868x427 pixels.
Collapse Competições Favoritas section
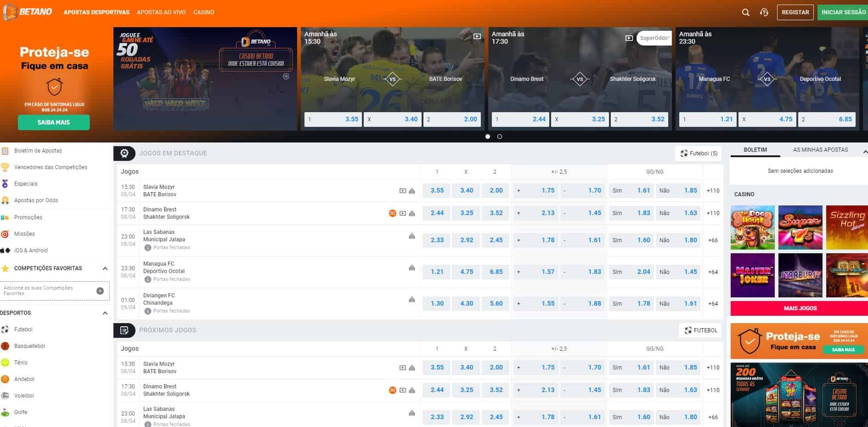(105, 268)
